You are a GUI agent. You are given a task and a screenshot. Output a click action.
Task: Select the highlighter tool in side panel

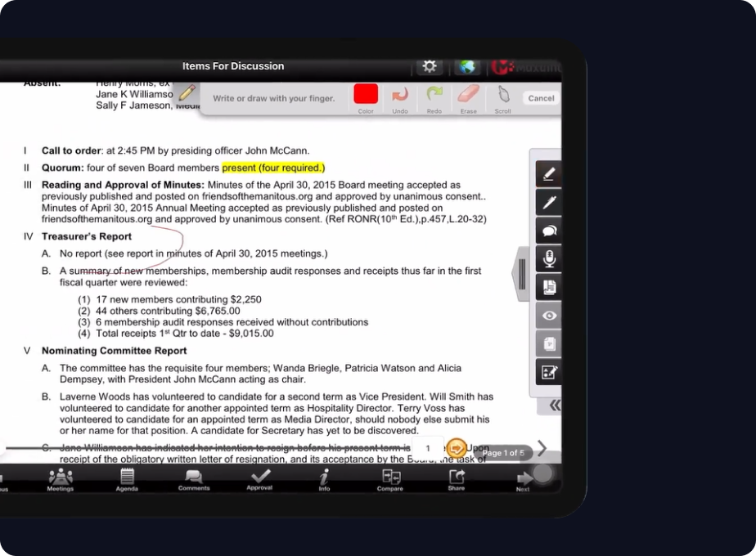click(x=548, y=174)
